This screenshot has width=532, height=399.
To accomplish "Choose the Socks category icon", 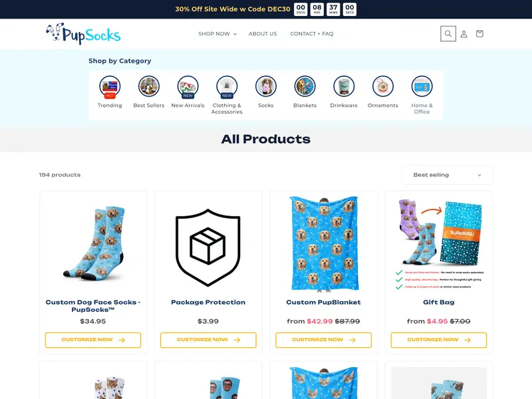I will tap(265, 86).
